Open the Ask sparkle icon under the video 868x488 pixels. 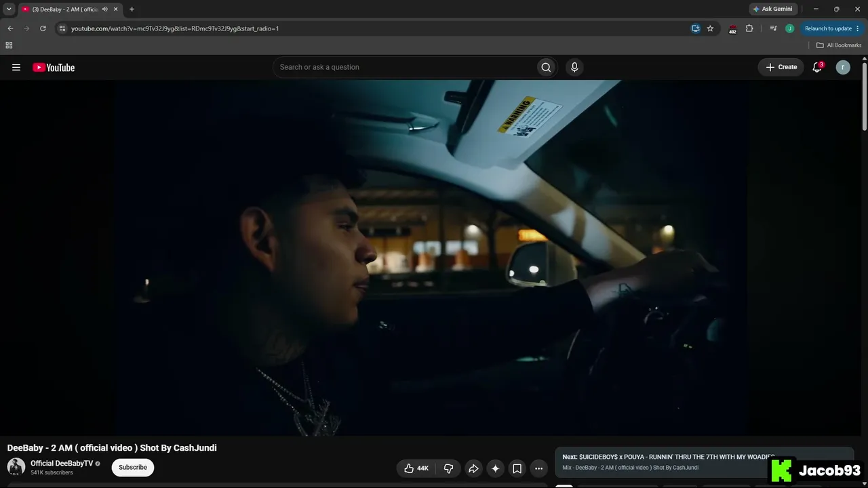click(495, 468)
